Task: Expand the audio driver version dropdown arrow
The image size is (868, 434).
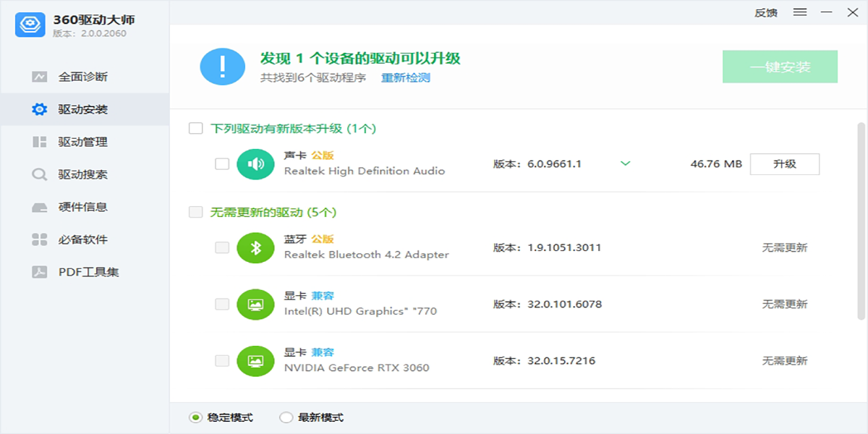Action: click(626, 163)
